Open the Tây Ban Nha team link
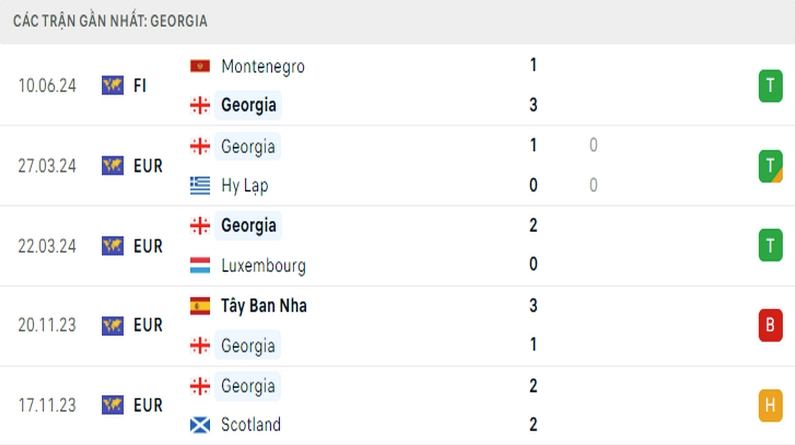 [263, 305]
